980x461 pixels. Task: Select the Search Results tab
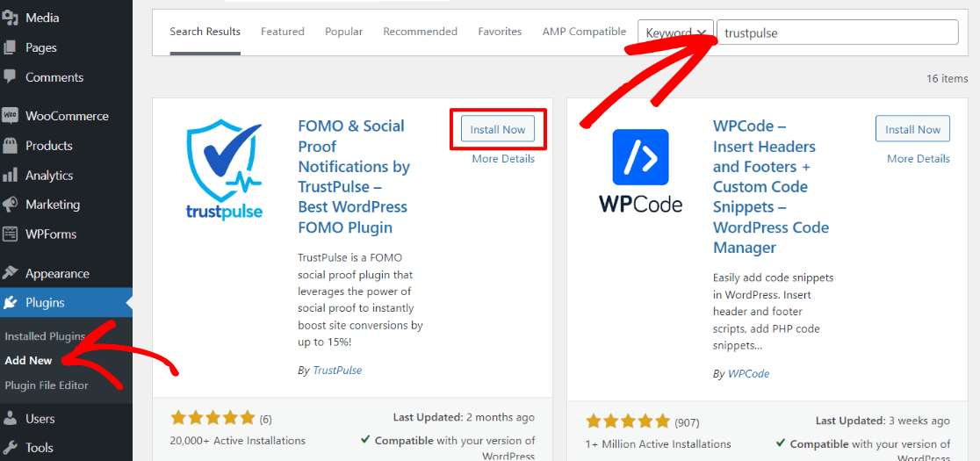point(205,32)
